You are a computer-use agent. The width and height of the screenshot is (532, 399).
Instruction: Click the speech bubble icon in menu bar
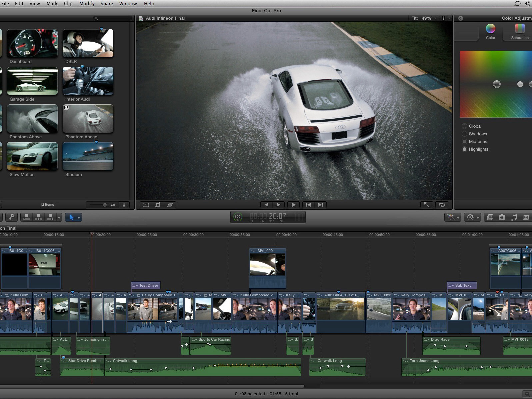click(517, 3)
